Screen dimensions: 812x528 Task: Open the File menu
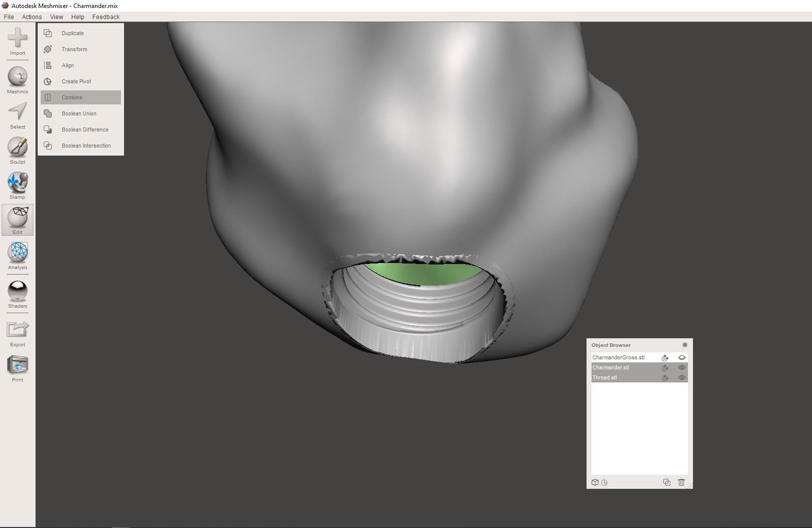coord(9,17)
